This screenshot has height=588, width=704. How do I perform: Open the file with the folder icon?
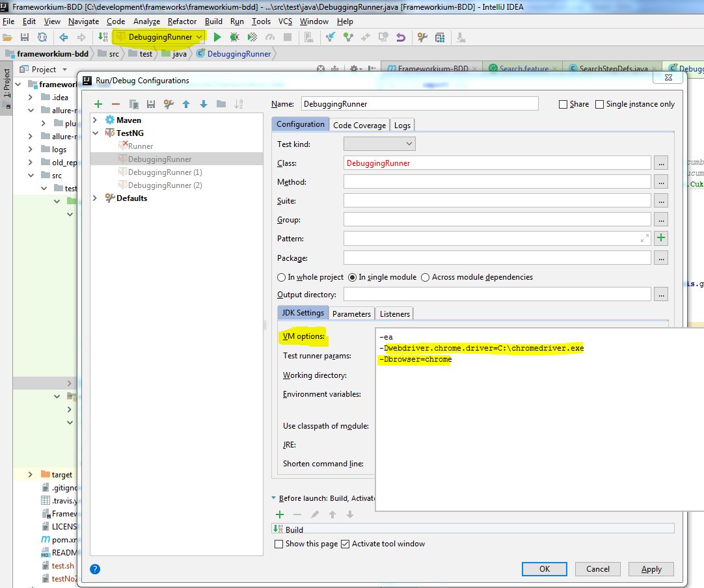point(7,37)
